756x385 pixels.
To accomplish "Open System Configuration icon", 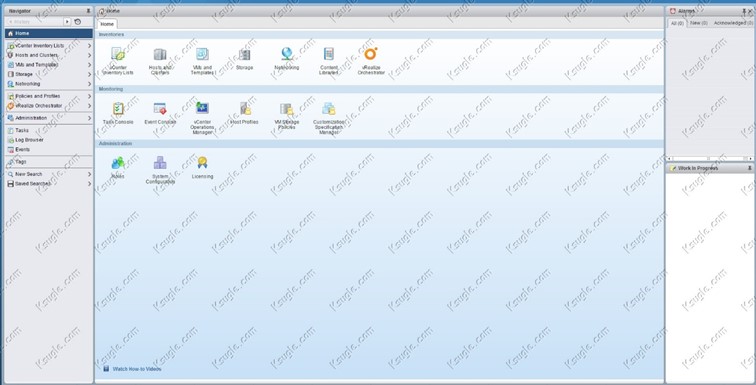I will click(160, 163).
